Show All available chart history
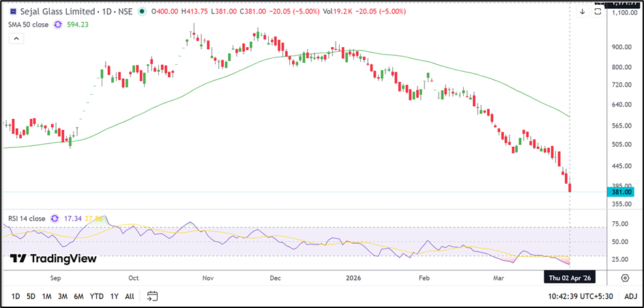 [x=129, y=296]
